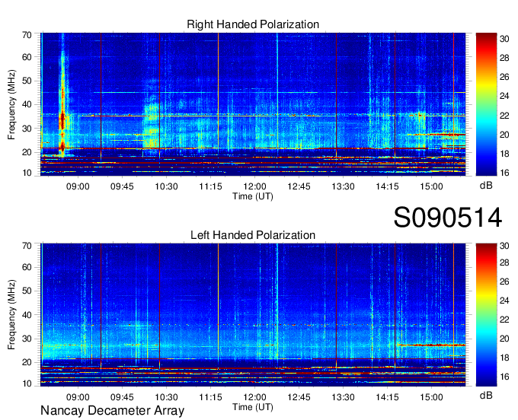Click the 10:30 tick on the right-handed time axis

(x=166, y=186)
